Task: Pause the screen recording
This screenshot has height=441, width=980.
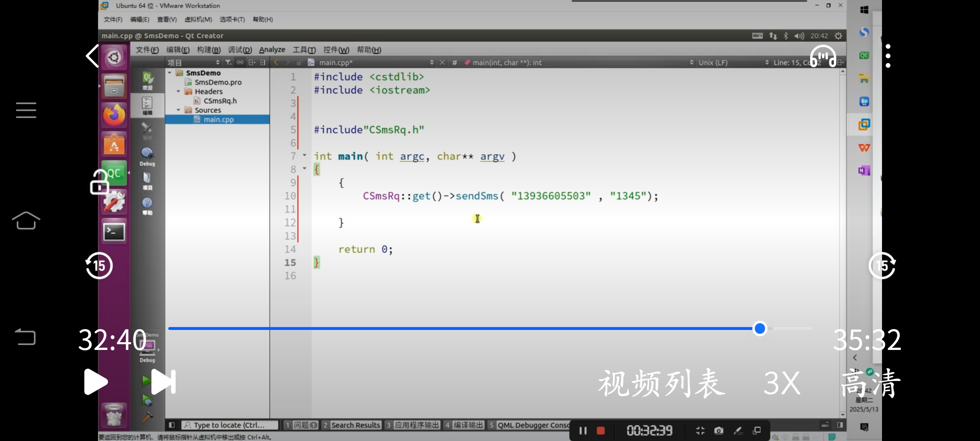Action: (583, 430)
